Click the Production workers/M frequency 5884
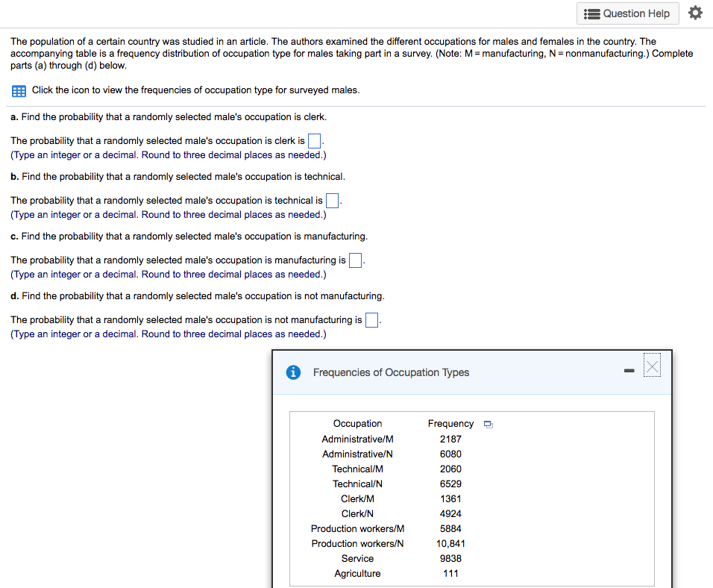 point(450,529)
